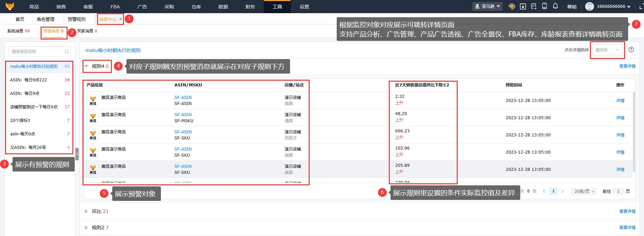
Task: Open the notifications bell icon
Action: [x=555, y=6]
